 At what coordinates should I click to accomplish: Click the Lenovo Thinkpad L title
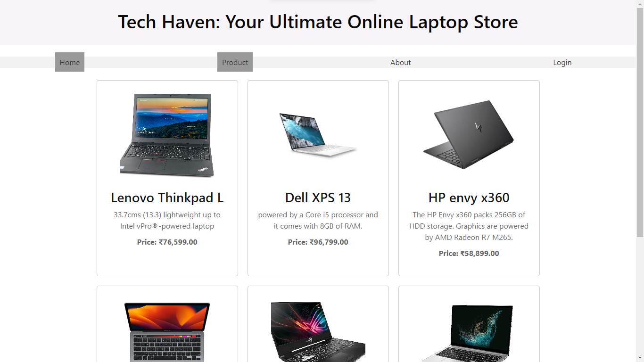[167, 197]
